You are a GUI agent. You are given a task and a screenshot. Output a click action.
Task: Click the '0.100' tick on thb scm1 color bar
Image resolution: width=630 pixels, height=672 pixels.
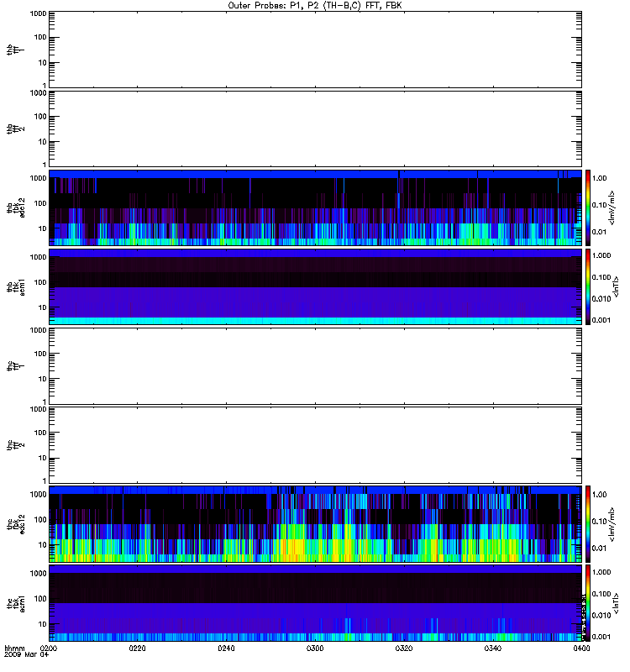coord(601,277)
